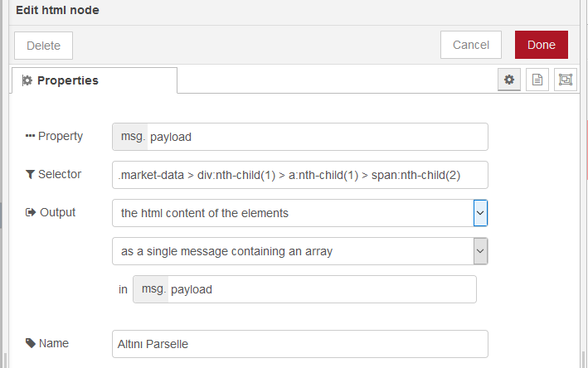Screen dimensions: 588x368
Task: Click the Selector filter funnel icon
Action: point(30,174)
